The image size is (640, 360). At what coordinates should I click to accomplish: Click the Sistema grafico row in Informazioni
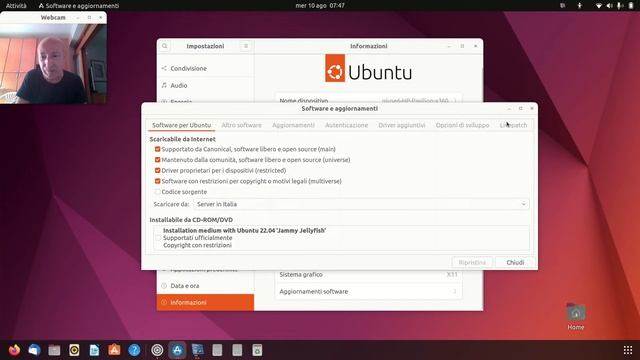(368, 275)
